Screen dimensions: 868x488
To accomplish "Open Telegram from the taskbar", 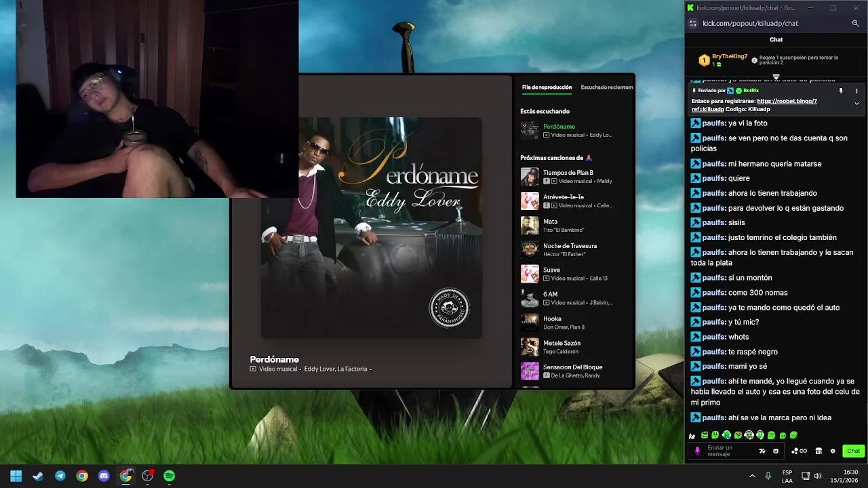I will click(60, 476).
